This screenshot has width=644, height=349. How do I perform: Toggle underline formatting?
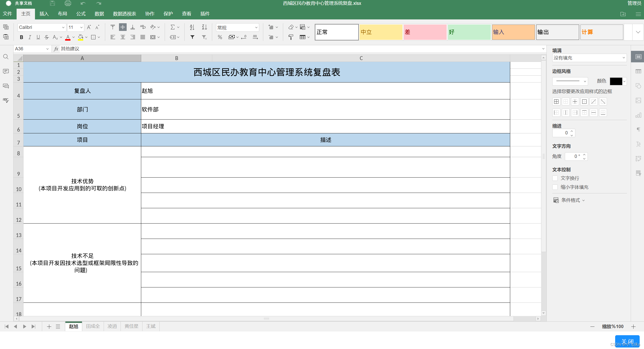point(38,37)
